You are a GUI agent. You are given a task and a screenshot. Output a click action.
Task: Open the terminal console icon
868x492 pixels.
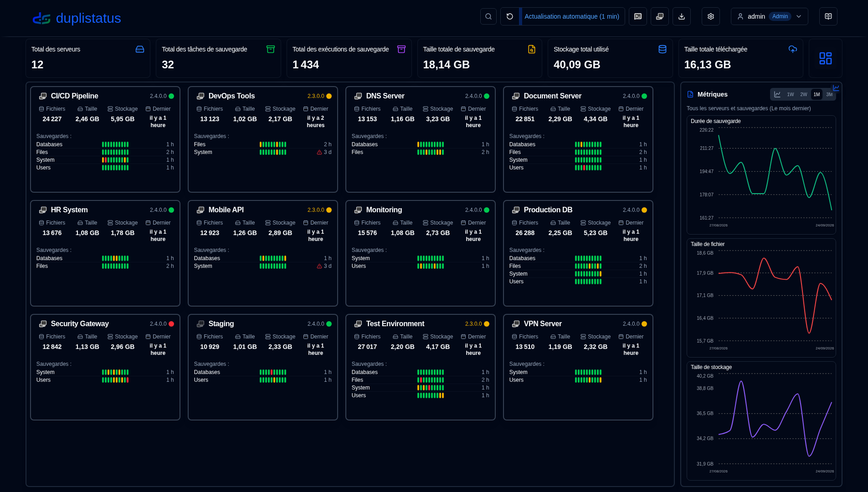(637, 16)
